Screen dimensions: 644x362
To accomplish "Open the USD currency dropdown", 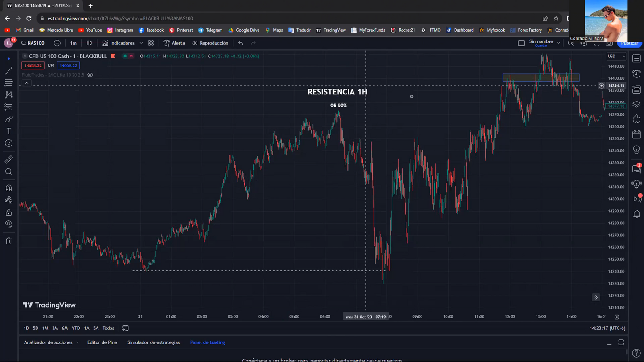I will pyautogui.click(x=616, y=57).
